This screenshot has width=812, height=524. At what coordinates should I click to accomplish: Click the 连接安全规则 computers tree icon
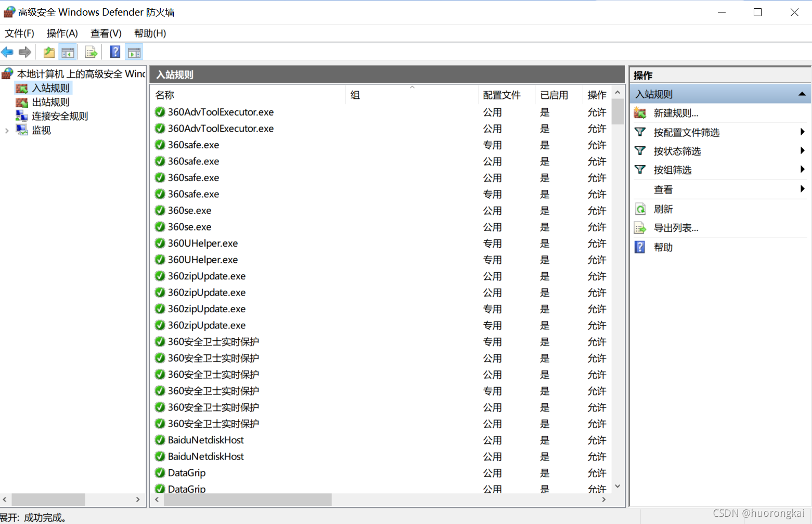[22, 116]
